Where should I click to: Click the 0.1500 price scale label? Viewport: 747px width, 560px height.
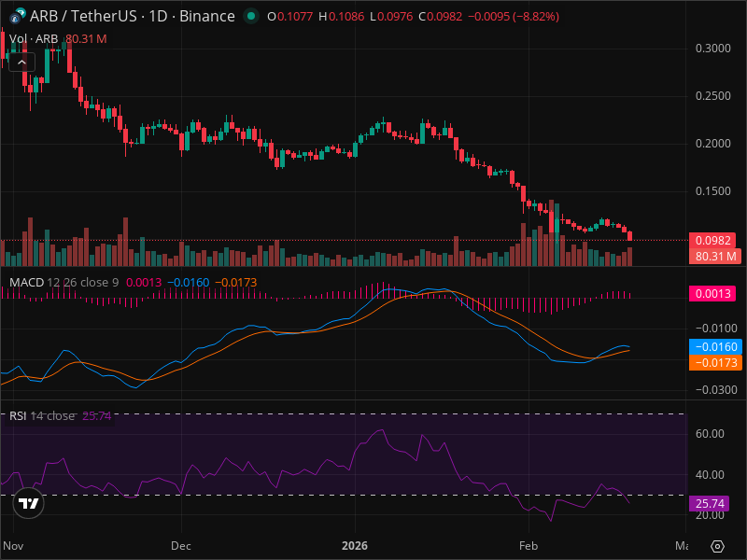point(712,191)
